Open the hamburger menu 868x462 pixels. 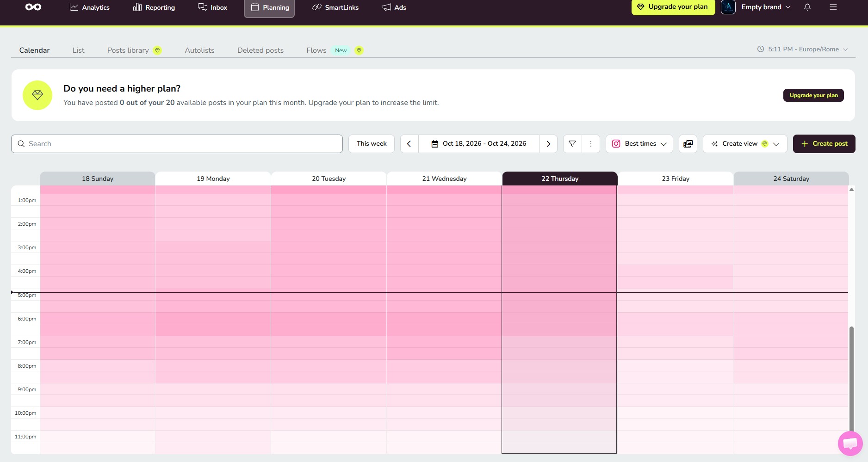833,7
